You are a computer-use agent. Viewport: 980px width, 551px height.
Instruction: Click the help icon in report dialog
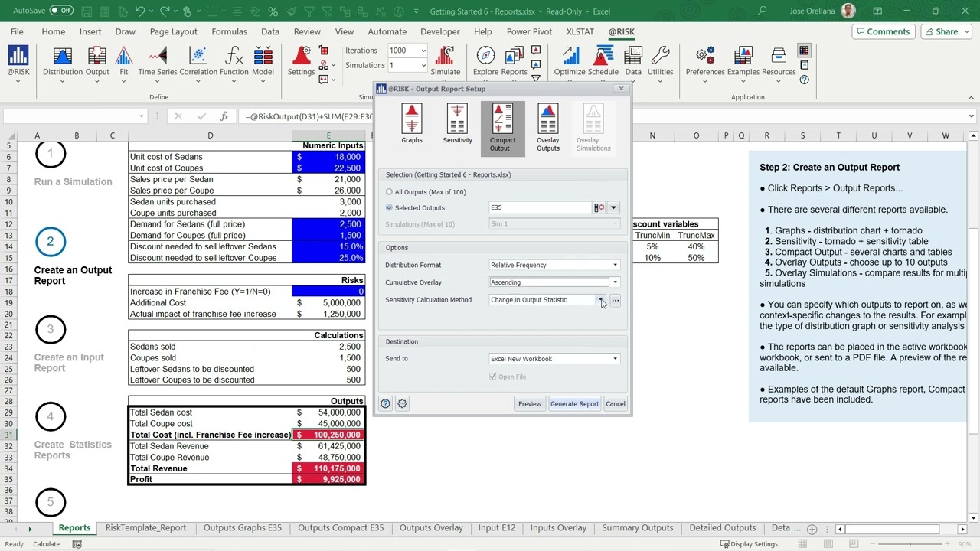pos(385,404)
